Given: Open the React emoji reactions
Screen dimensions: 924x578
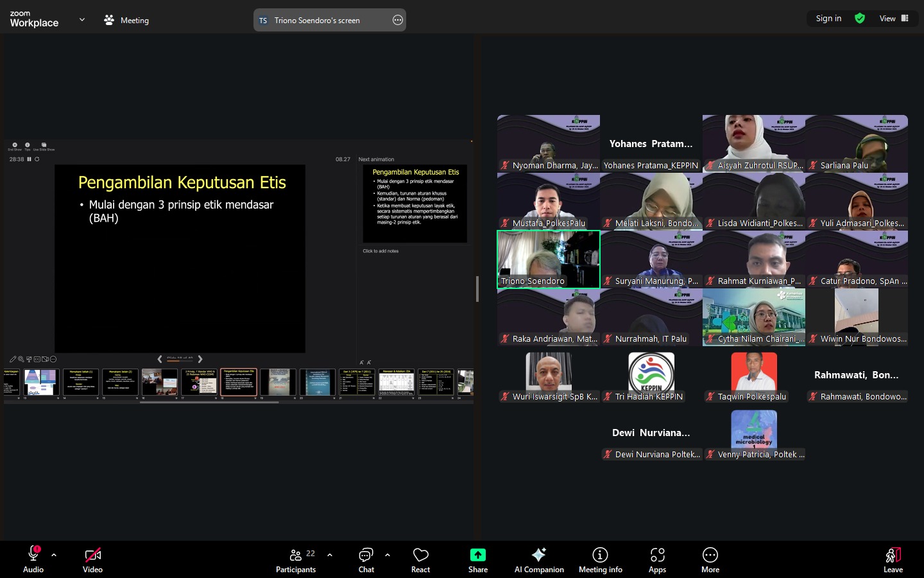Looking at the screenshot, I should point(420,559).
